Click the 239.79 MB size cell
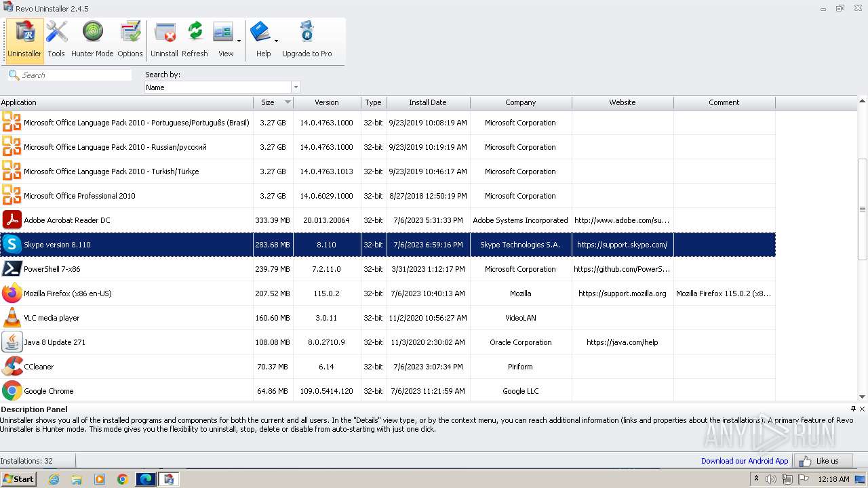Screen dimensions: 868x488 273,269
